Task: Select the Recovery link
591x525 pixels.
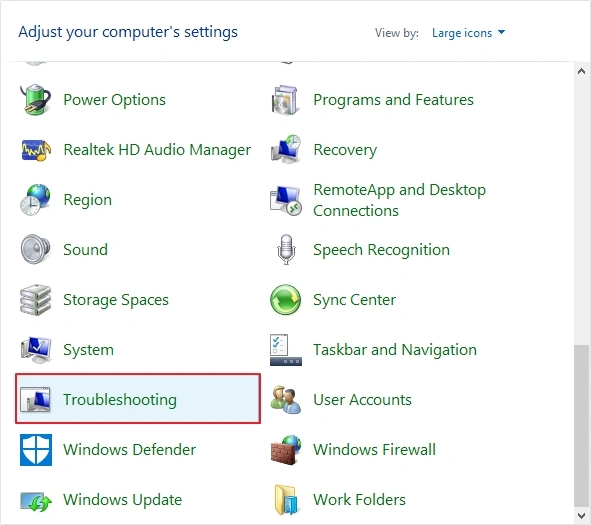Action: 345,150
